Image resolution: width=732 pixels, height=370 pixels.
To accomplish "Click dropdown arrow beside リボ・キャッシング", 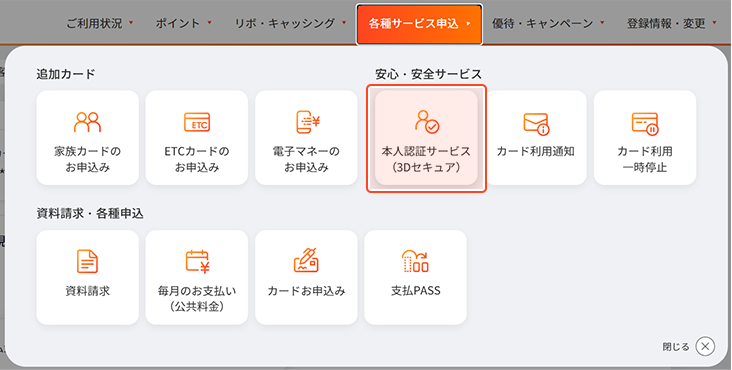I will [344, 22].
